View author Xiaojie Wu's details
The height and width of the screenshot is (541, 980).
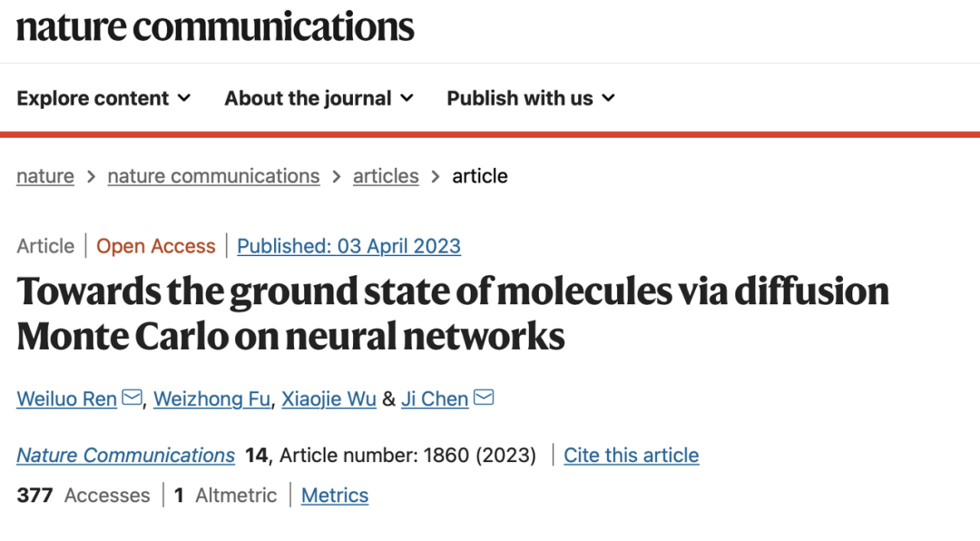pyautogui.click(x=328, y=398)
